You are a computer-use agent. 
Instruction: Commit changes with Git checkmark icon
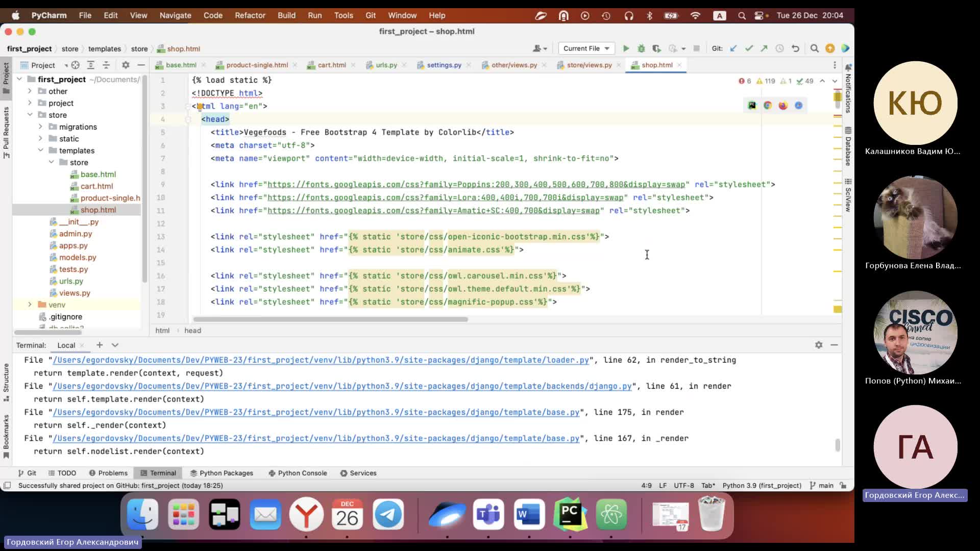tap(749, 48)
